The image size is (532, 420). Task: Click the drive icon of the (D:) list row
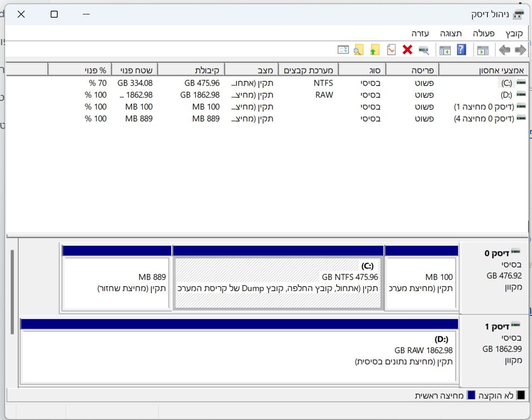pyautogui.click(x=521, y=94)
